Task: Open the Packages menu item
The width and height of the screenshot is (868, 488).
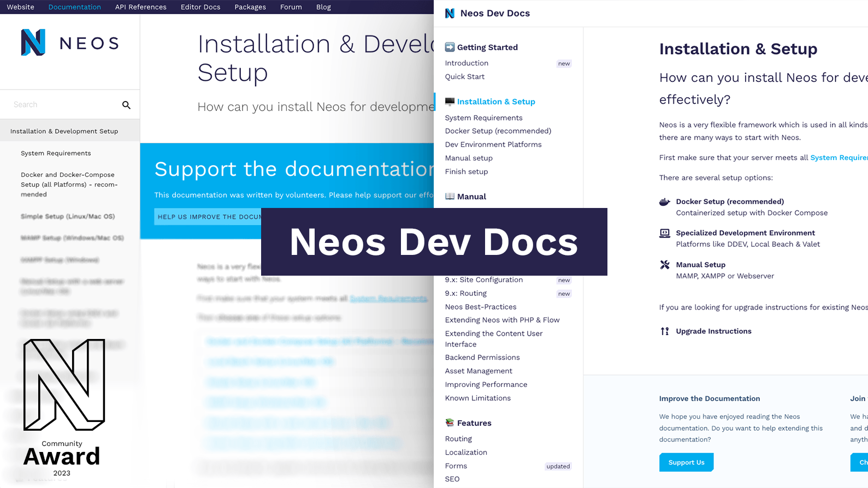Action: coord(250,7)
